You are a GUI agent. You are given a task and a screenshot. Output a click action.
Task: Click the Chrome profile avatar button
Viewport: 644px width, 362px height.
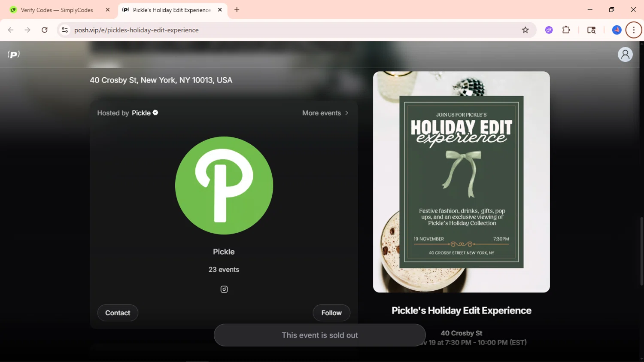(617, 30)
